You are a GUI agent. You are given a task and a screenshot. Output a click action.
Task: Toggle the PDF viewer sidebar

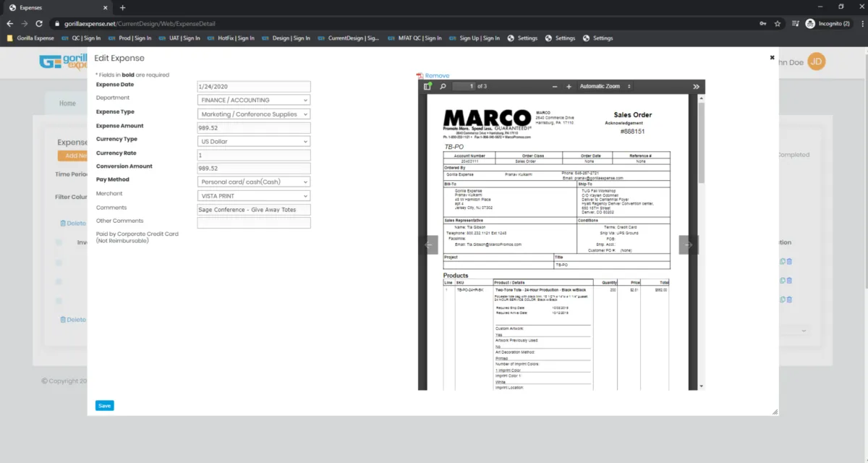[x=427, y=86]
